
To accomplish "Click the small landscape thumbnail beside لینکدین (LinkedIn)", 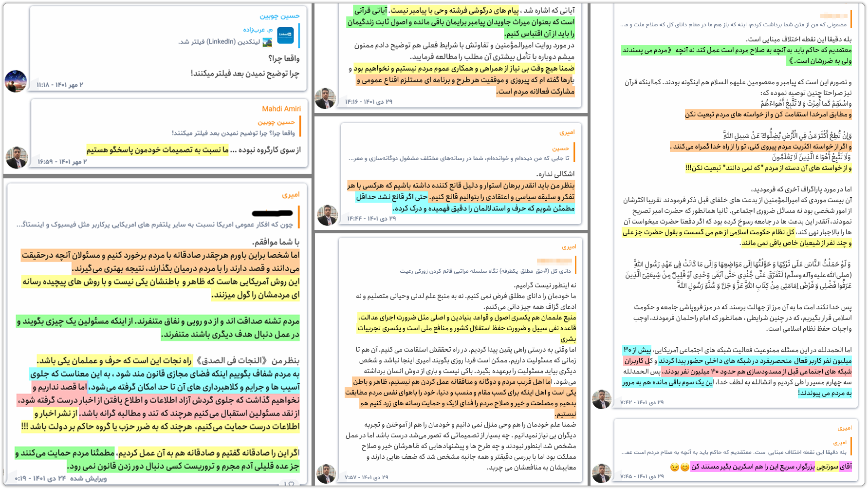I will click(x=267, y=43).
